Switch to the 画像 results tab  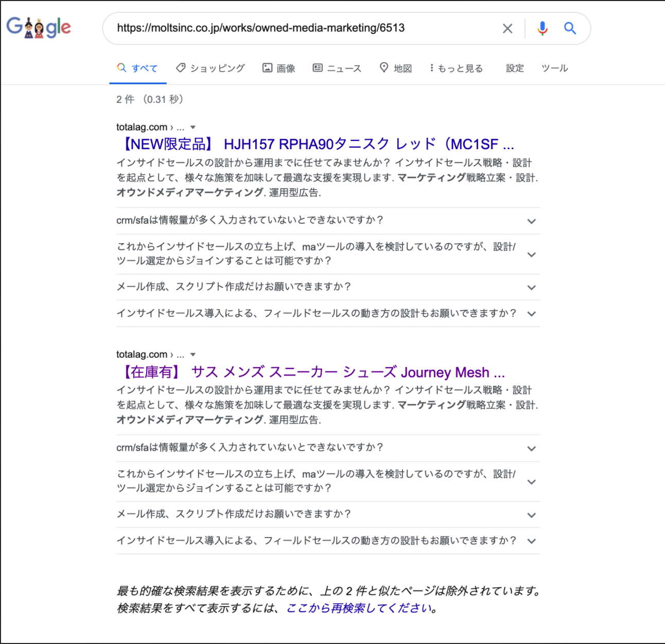pos(279,68)
